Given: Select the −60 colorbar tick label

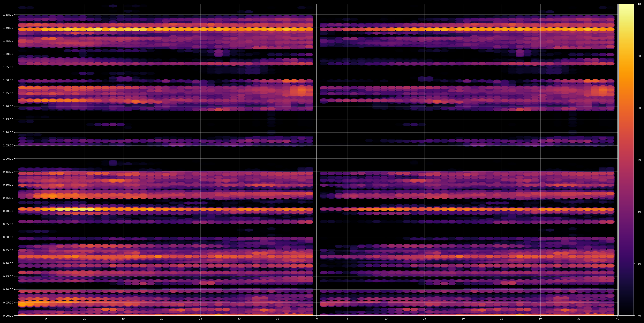Looking at the screenshot, I should click(638, 264).
